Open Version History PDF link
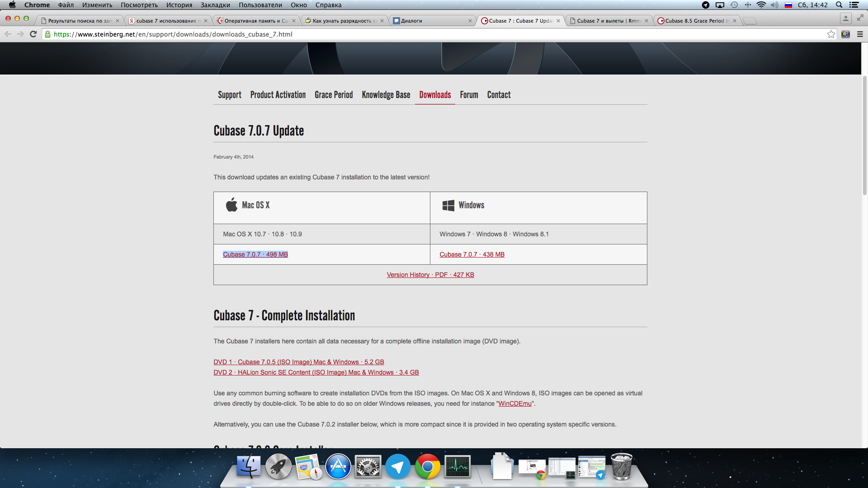The width and height of the screenshot is (868, 488). [x=430, y=275]
